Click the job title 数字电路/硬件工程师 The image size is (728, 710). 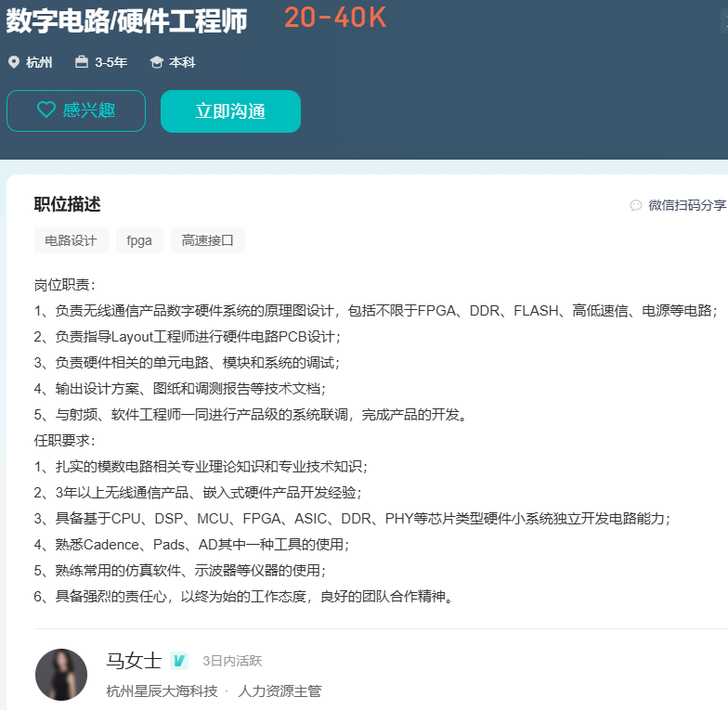coord(127,20)
